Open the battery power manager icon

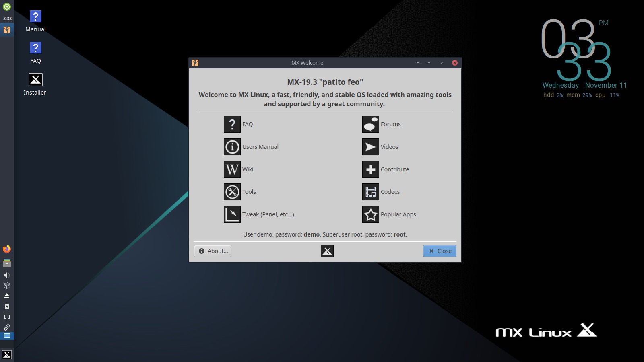pyautogui.click(x=7, y=306)
